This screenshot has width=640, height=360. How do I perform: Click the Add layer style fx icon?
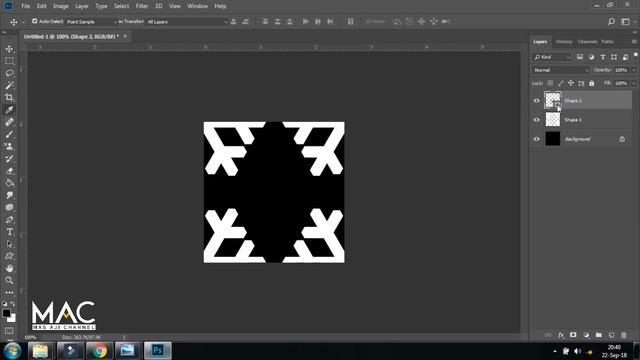point(561,335)
